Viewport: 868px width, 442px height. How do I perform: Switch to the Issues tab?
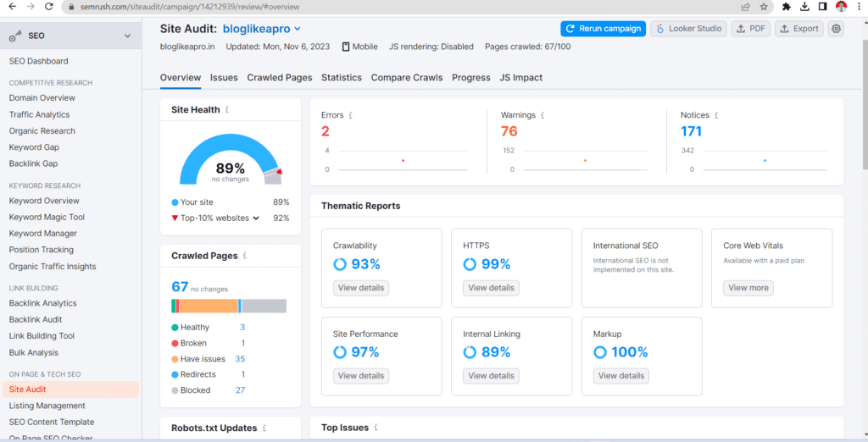click(224, 77)
